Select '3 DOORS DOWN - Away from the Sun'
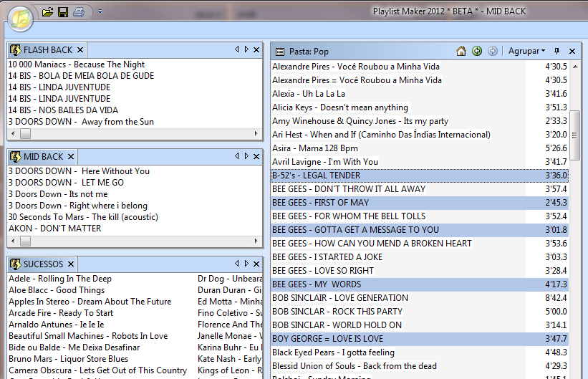 [x=81, y=122]
